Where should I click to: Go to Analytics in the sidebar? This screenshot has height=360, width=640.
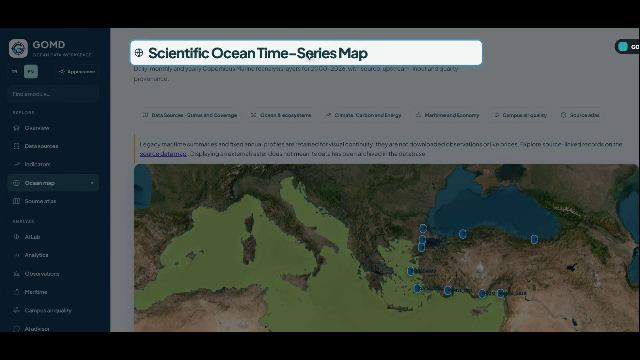[53, 255]
